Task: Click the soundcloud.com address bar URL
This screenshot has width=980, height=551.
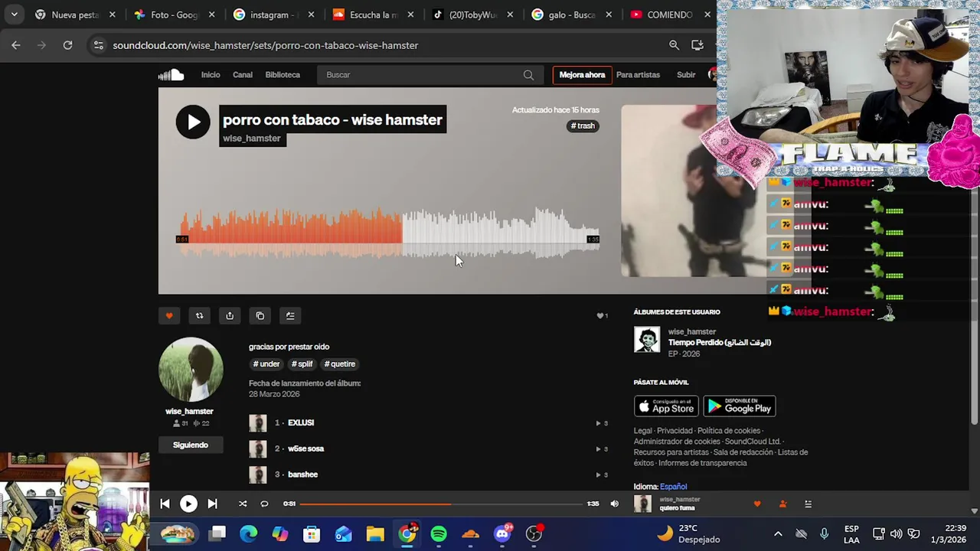Action: 266,45
